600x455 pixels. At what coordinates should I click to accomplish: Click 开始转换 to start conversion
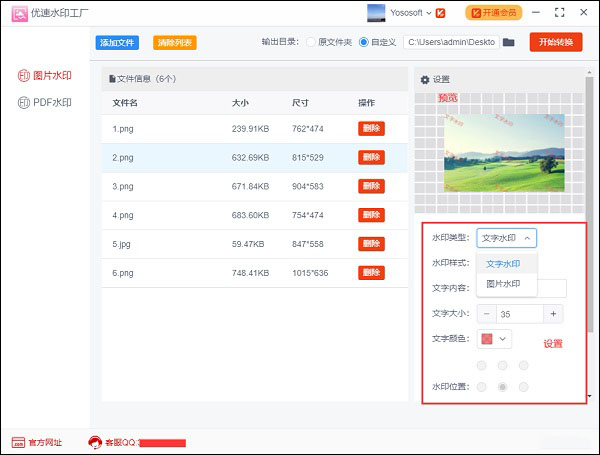pyautogui.click(x=556, y=42)
